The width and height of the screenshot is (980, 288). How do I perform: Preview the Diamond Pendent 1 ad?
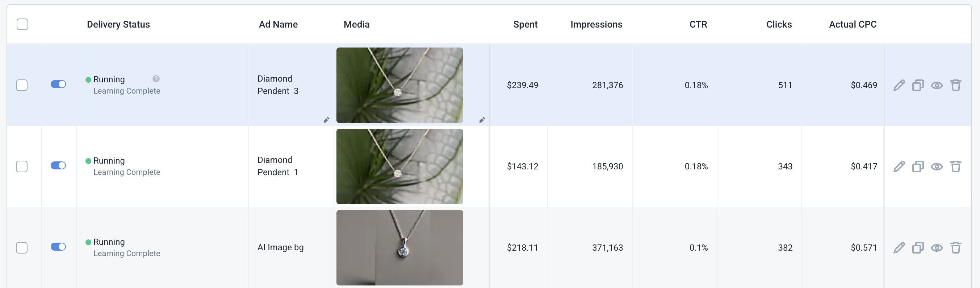(937, 166)
